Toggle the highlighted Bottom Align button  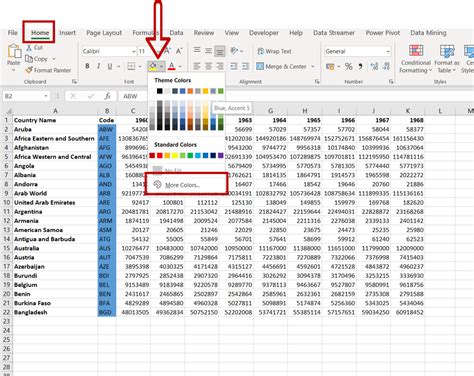pyautogui.click(x=220, y=51)
